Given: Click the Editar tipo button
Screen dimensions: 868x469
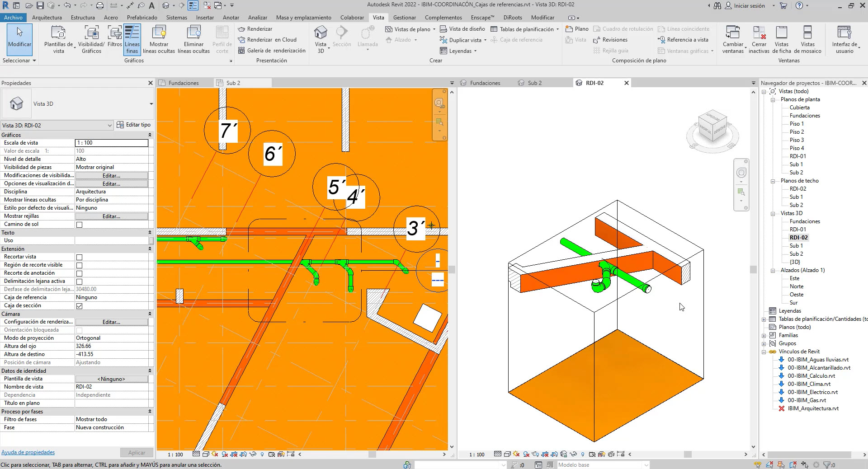Looking at the screenshot, I should click(x=133, y=125).
